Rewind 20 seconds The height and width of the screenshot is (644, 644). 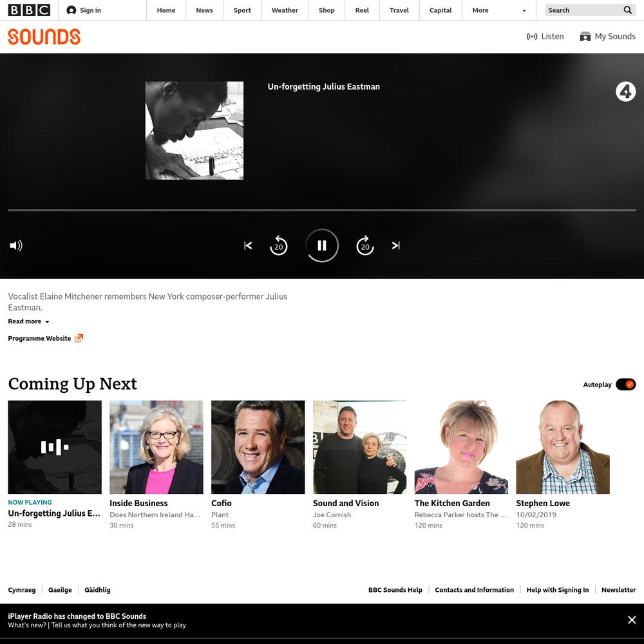(x=278, y=245)
